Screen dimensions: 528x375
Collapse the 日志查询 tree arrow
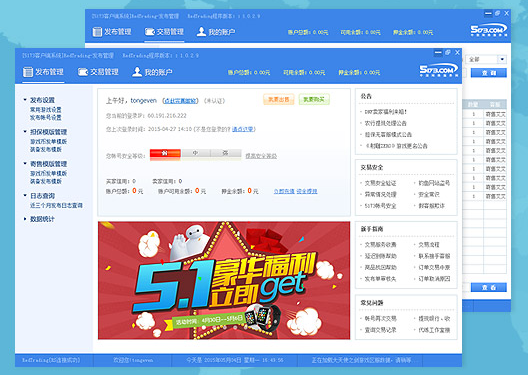tap(25, 195)
